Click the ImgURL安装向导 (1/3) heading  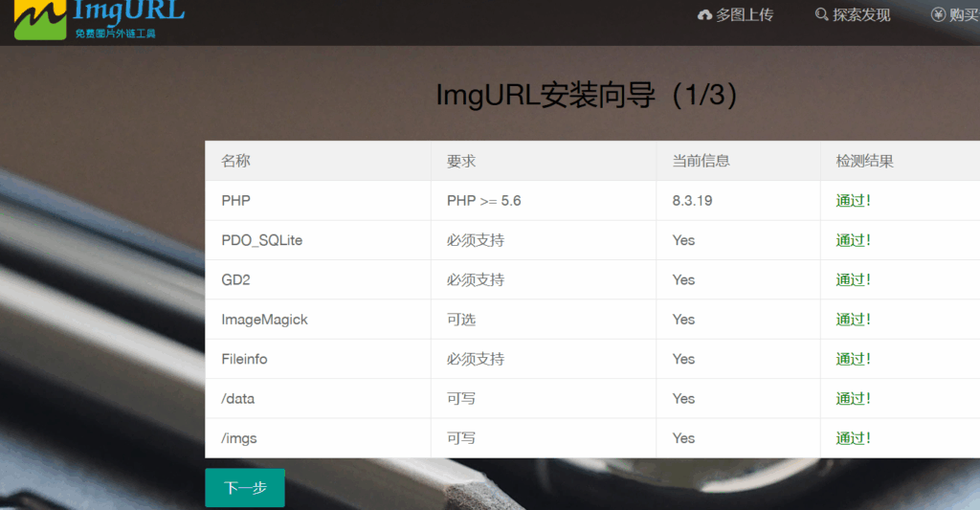tap(587, 96)
